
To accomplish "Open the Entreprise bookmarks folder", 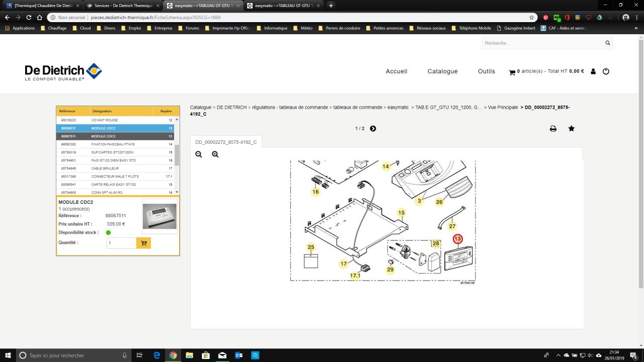I will pos(160,28).
